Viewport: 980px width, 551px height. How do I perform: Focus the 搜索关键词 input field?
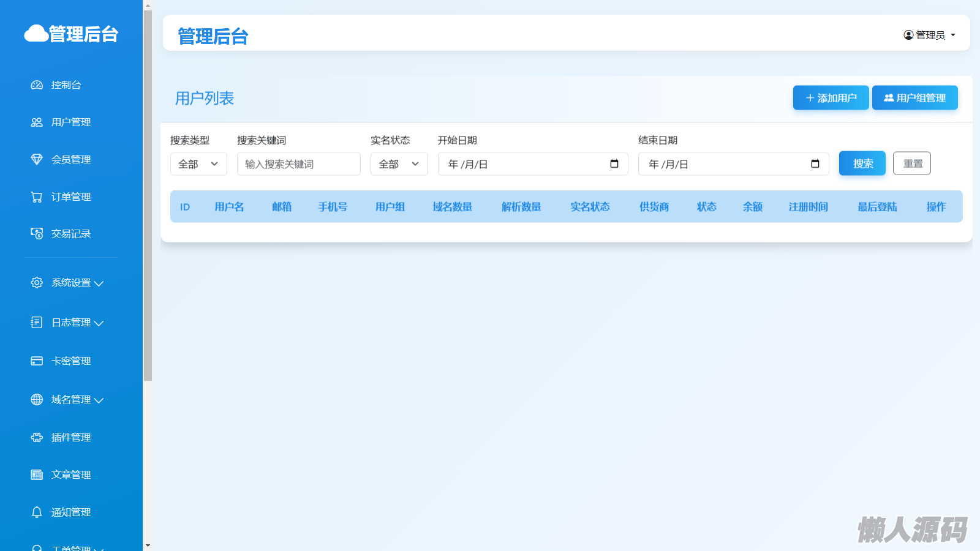[x=298, y=164]
